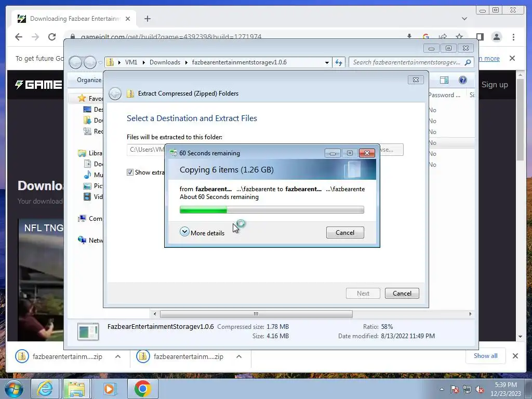Open the Explorer address bar dropdown

(327, 62)
